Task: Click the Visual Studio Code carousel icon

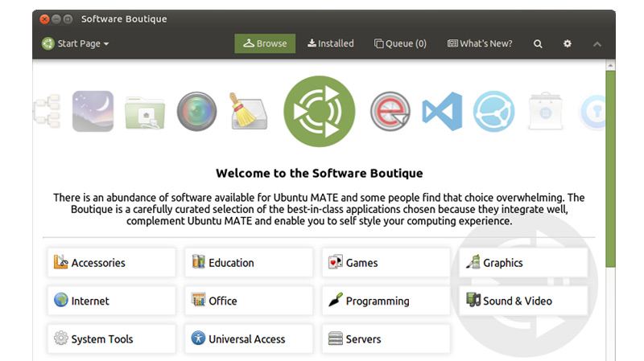Action: pyautogui.click(x=442, y=111)
